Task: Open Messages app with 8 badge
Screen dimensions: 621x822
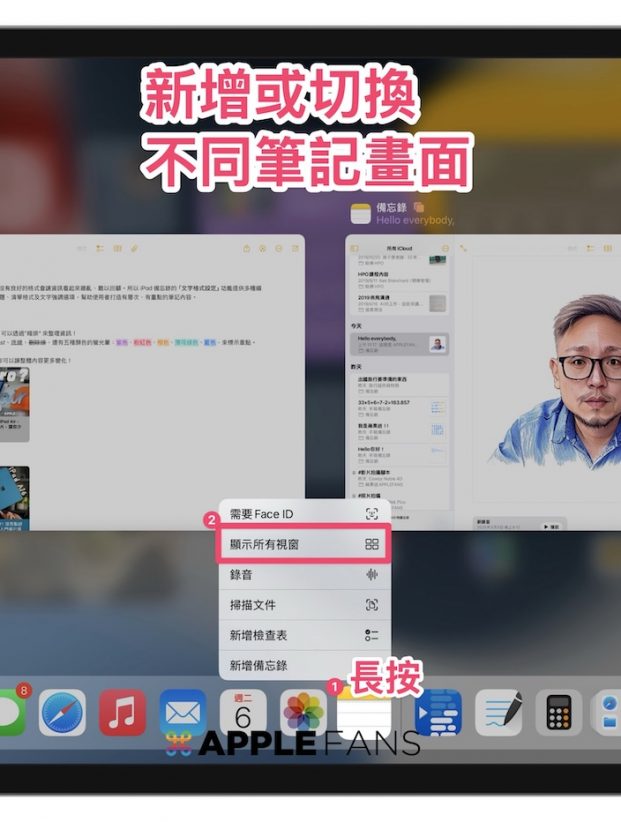Action: click(10, 713)
